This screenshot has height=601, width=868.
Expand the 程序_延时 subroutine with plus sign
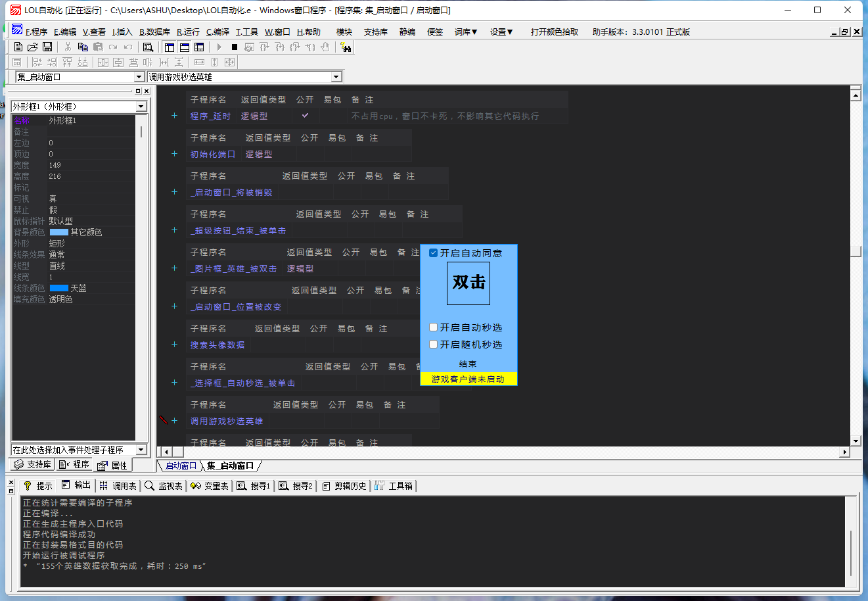coord(174,116)
